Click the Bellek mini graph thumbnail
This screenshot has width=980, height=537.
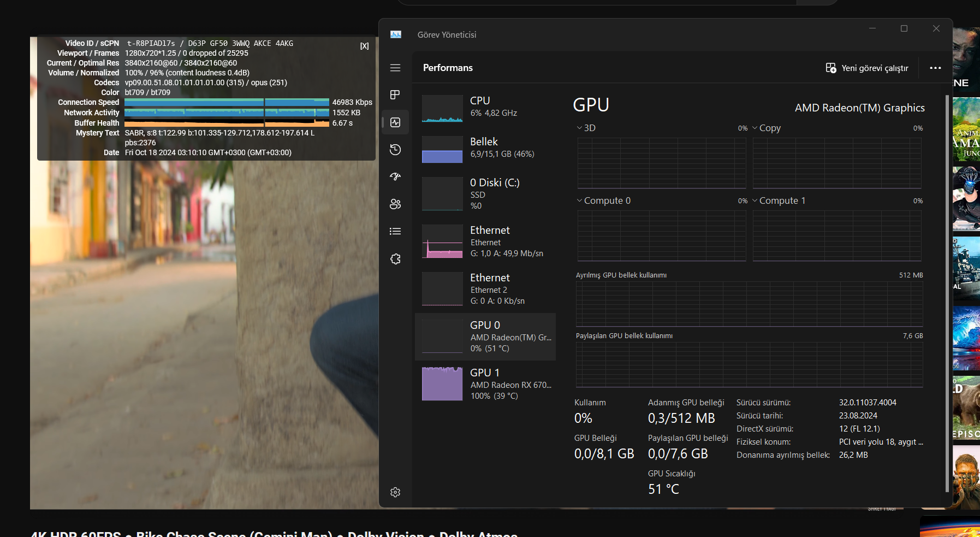[442, 149]
